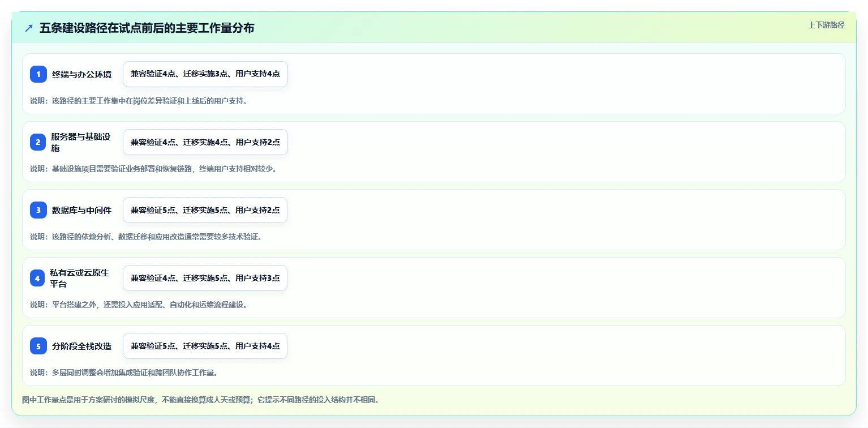Click the 上下游路径 label in the header
868x428 pixels.
coord(826,25)
